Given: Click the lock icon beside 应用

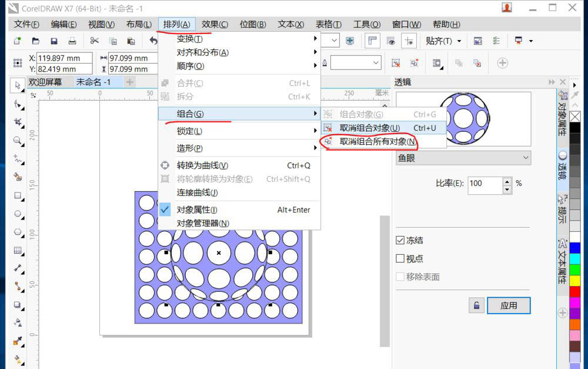Looking at the screenshot, I should click(x=476, y=305).
